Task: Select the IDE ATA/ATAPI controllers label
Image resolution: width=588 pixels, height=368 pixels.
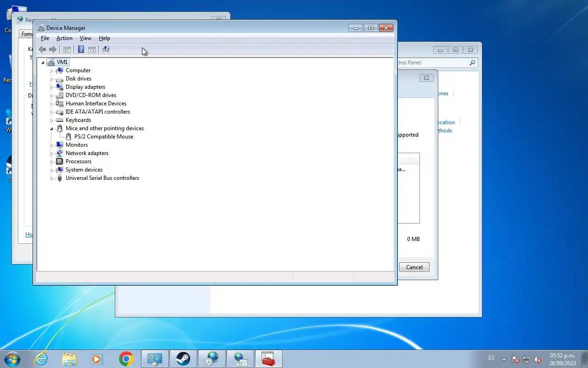Action: 98,112
